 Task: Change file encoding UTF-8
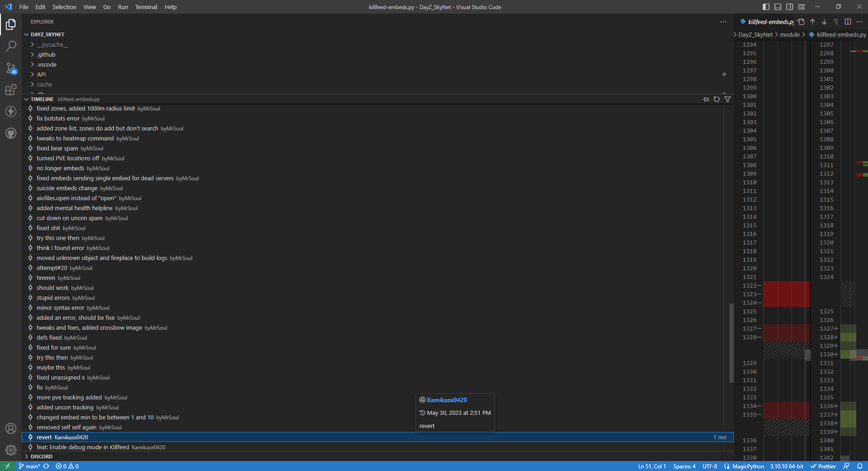point(710,466)
